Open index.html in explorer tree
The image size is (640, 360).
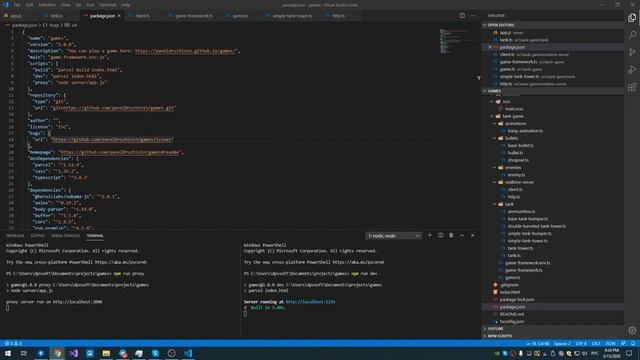point(510,292)
